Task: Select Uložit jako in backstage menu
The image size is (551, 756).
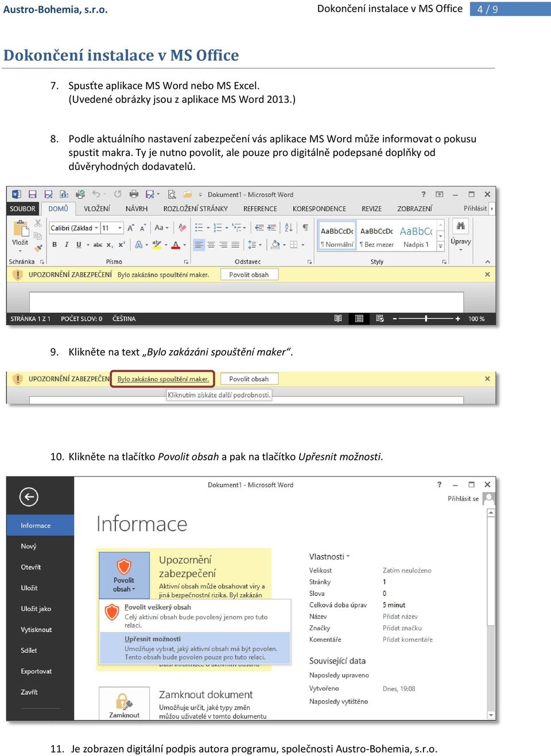Action: coord(36,609)
